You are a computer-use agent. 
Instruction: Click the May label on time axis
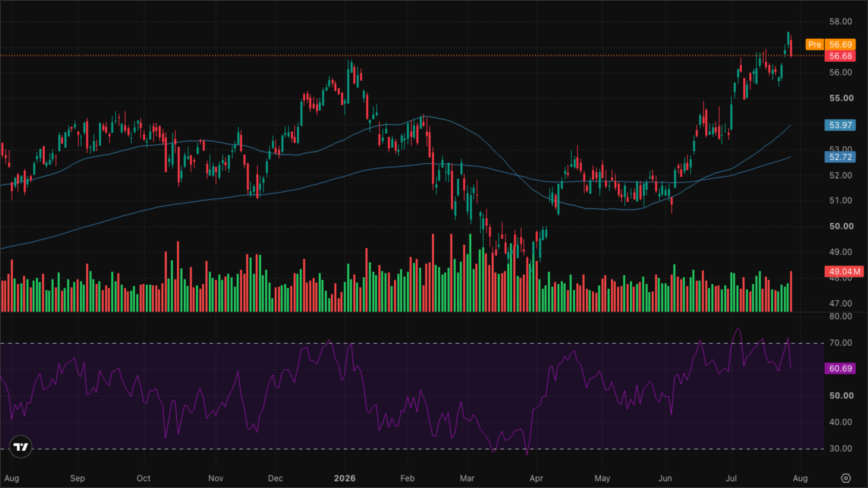coord(602,478)
